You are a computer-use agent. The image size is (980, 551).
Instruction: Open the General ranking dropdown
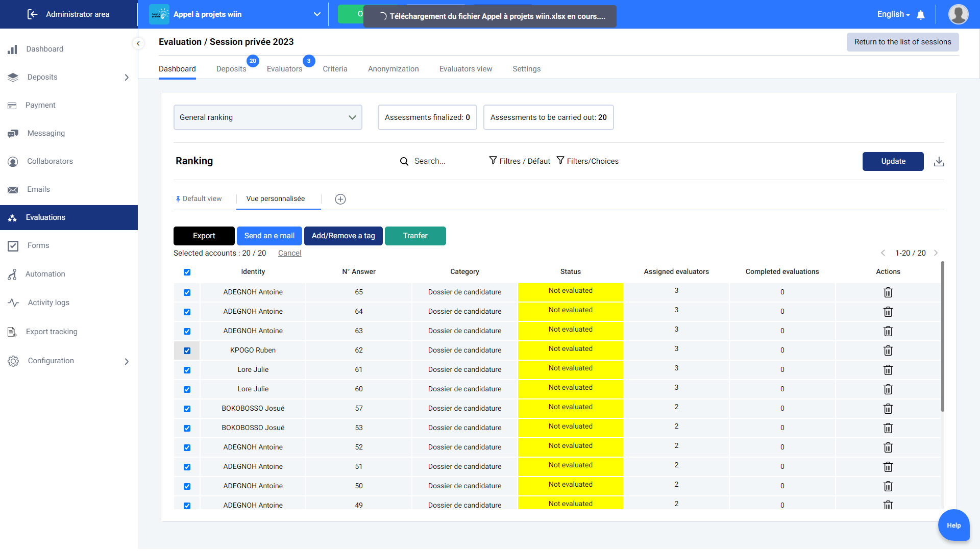click(268, 117)
